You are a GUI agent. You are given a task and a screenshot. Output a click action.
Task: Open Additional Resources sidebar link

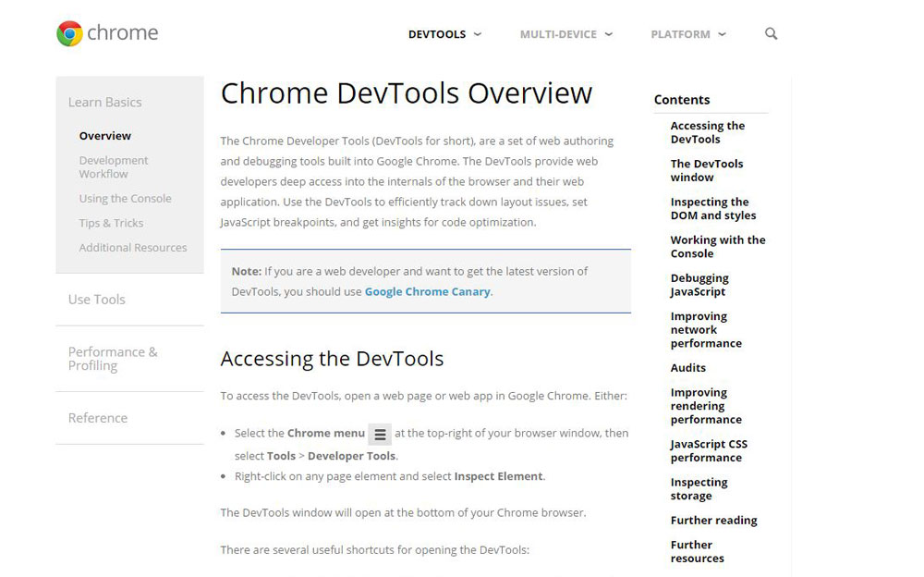coord(132,248)
